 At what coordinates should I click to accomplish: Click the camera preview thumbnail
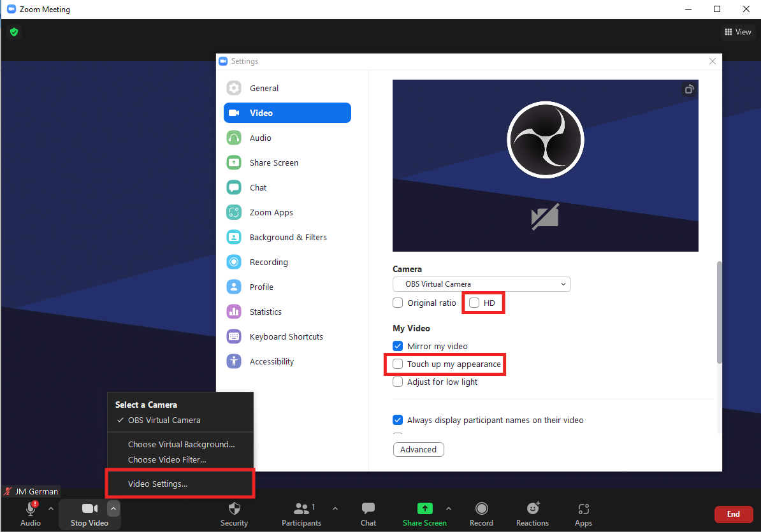(x=545, y=166)
